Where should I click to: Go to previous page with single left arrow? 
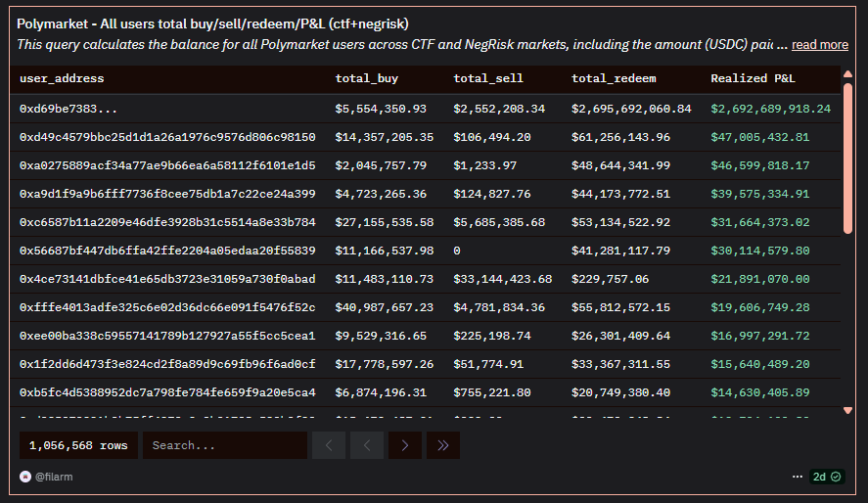(367, 445)
